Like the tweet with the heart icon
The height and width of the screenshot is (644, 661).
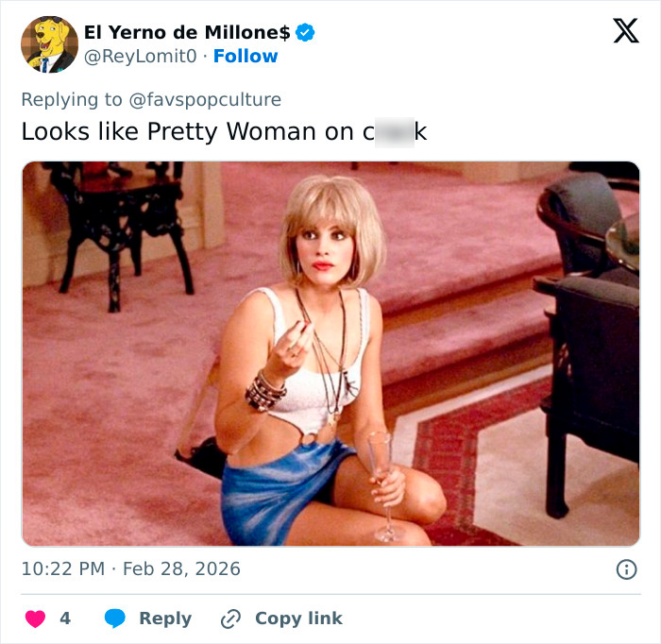coord(35,619)
